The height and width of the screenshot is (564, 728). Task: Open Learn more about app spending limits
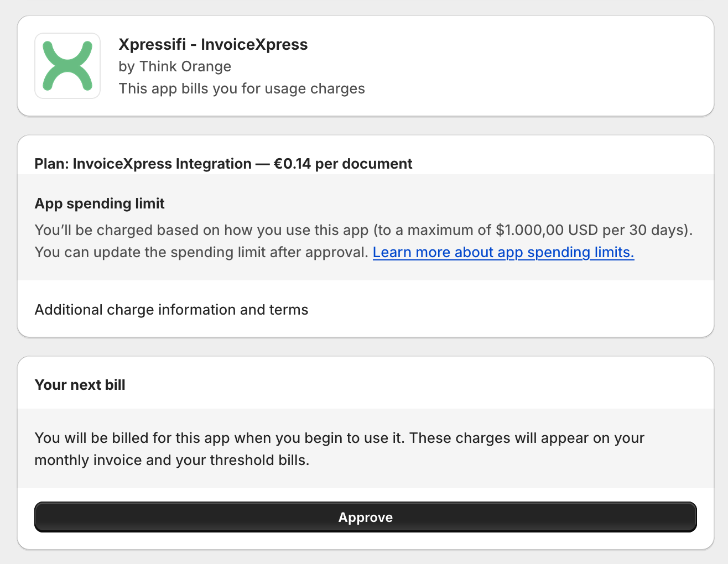(x=503, y=252)
